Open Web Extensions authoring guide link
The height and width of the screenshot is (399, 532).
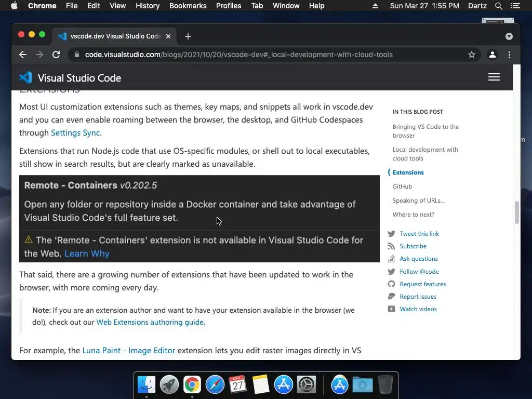tap(151, 322)
